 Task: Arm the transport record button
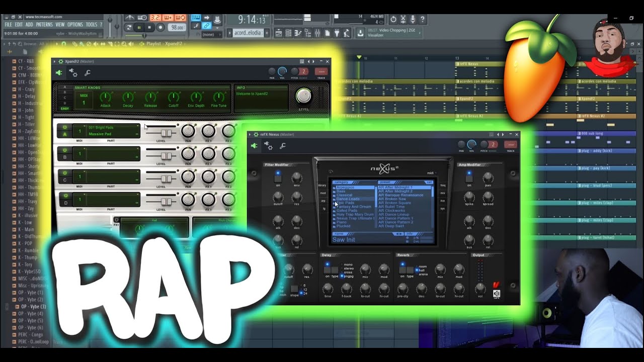(x=160, y=27)
